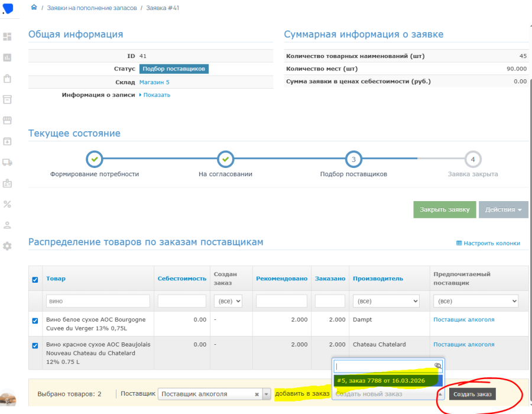
Task: Click the Заявка #41 breadcrumb text
Action: (163, 8)
